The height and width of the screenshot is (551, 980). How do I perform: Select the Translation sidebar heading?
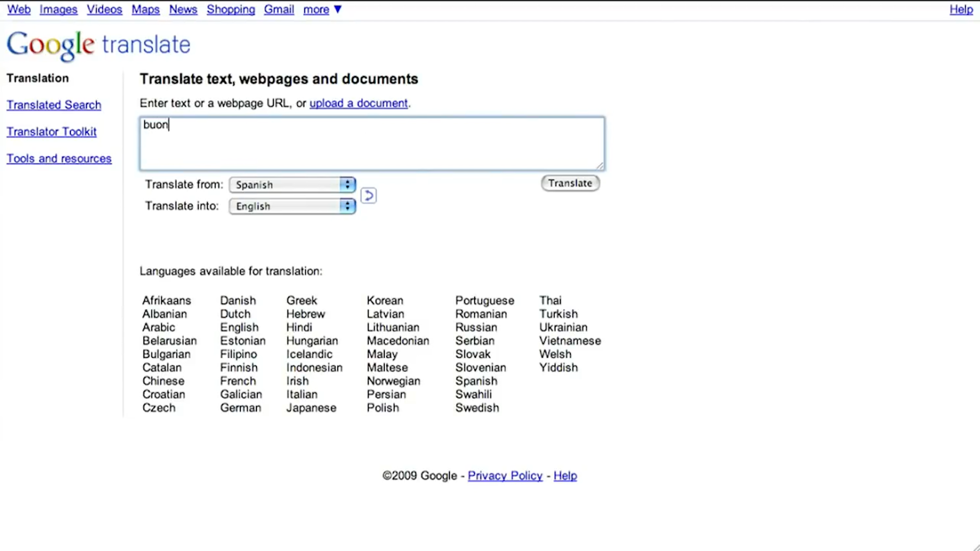[x=38, y=78]
